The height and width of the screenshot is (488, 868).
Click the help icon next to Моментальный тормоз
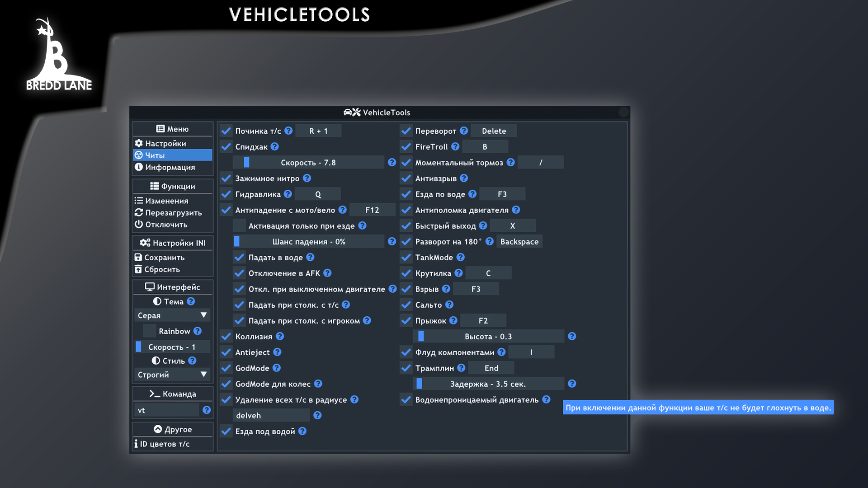click(x=511, y=163)
